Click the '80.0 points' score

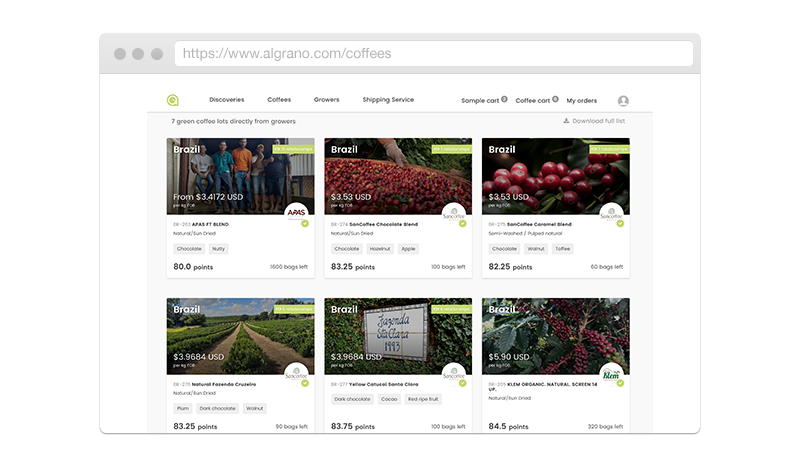tap(193, 266)
